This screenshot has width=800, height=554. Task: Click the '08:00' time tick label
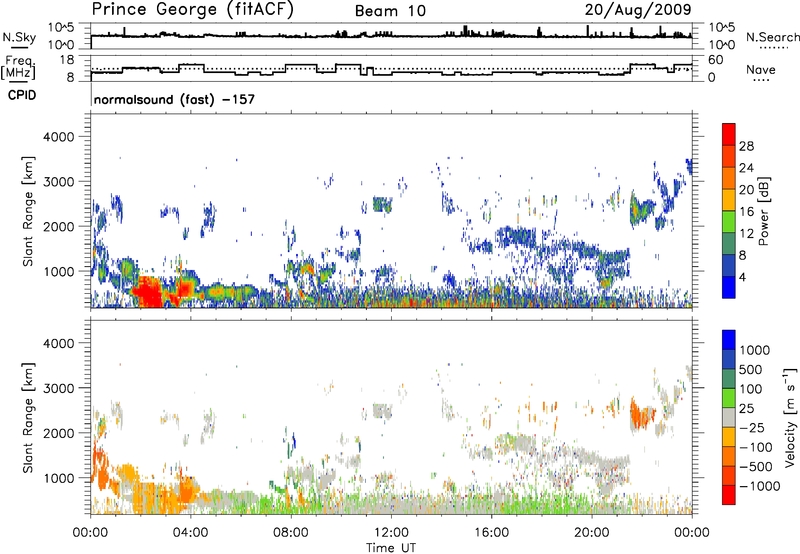pos(291,533)
